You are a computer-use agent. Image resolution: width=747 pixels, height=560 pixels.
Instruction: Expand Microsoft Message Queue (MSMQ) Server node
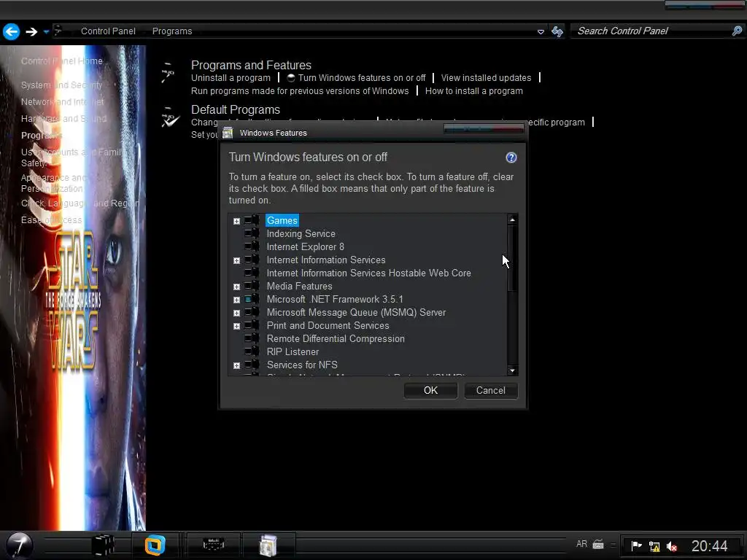tap(237, 313)
